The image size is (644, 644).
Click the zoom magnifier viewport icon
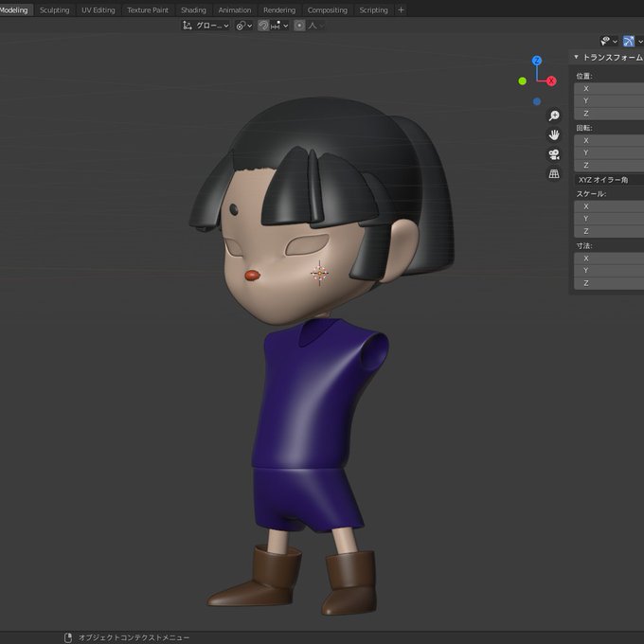[x=554, y=116]
